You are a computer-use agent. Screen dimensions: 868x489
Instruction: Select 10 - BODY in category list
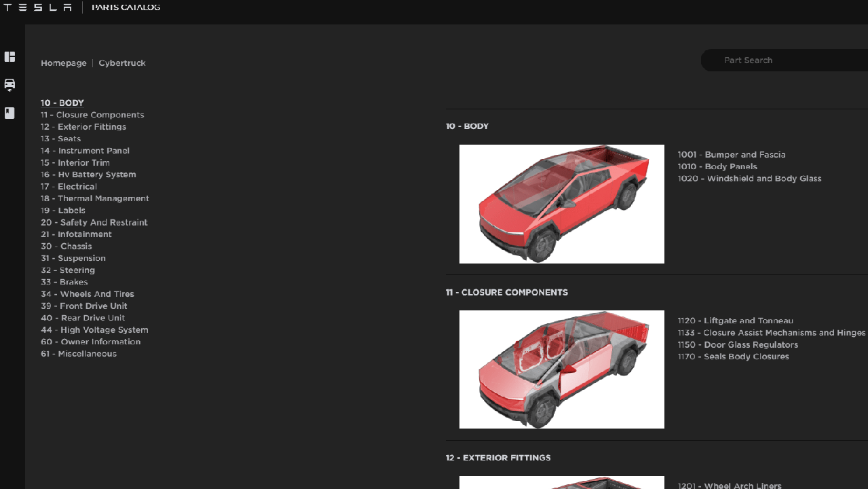(x=62, y=103)
